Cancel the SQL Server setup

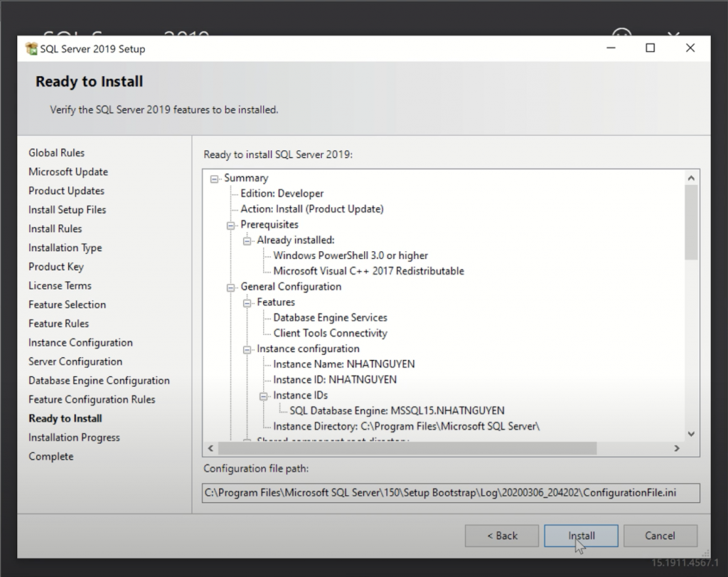660,536
